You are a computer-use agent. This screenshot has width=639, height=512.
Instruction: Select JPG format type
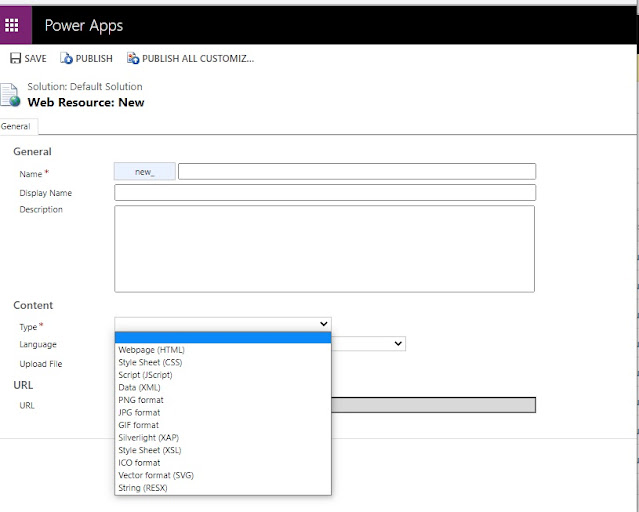tap(223, 413)
